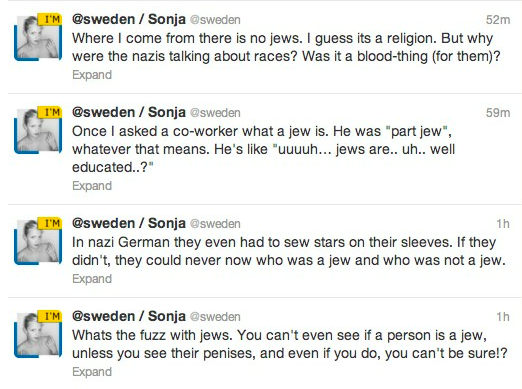
Task: Click the gray @sweden handle on third tweet
Action: (215, 224)
